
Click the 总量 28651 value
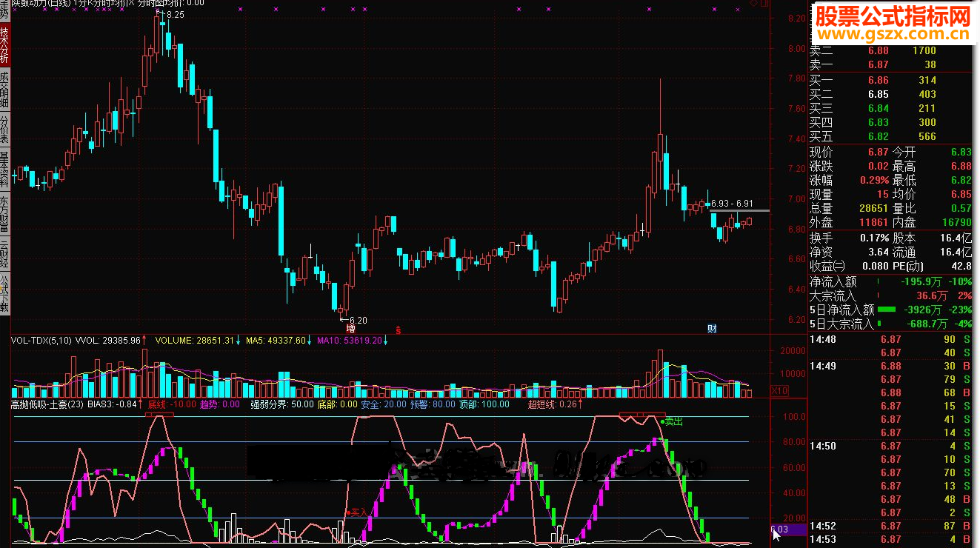point(873,208)
